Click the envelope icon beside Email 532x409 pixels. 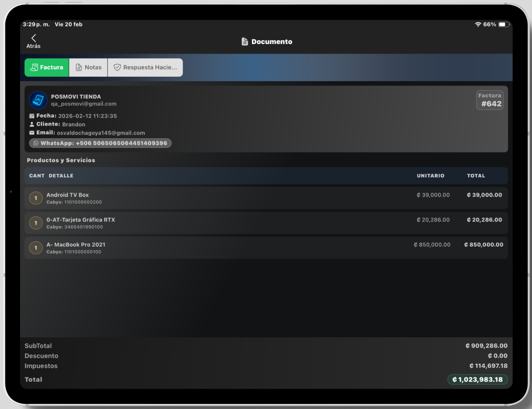tap(32, 133)
